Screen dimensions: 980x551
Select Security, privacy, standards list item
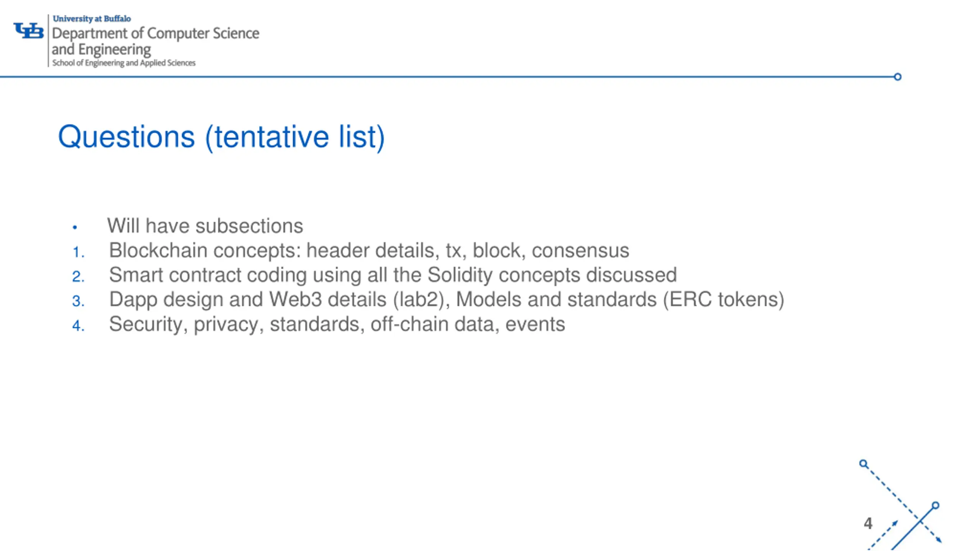337,324
